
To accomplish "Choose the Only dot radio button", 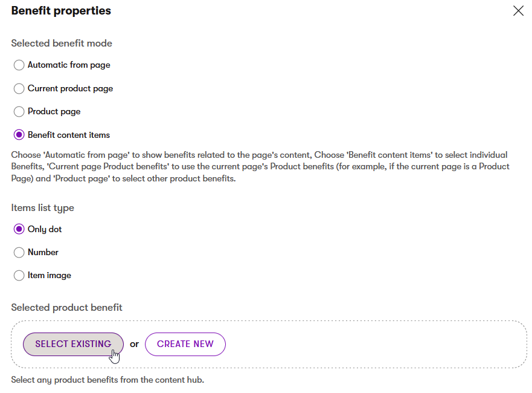I will (19, 229).
